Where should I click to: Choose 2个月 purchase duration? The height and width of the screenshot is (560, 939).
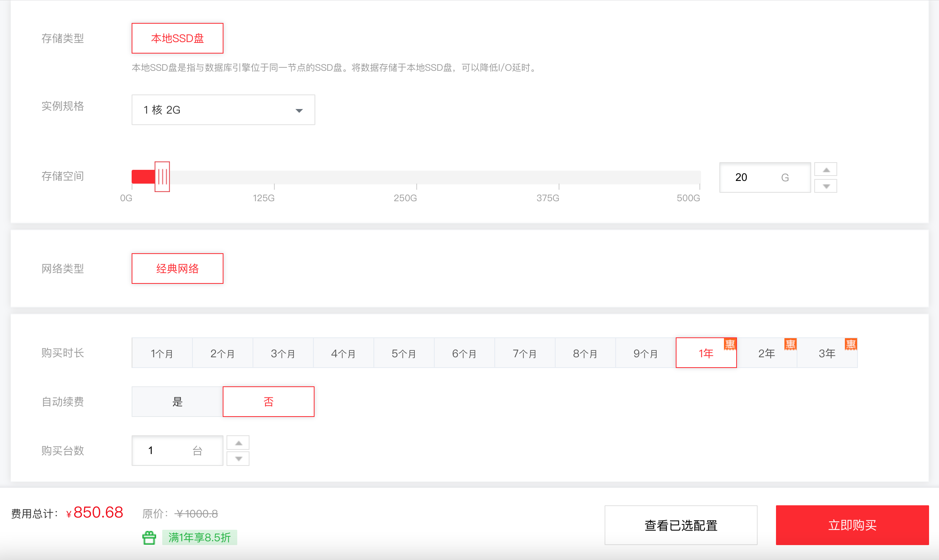point(223,353)
